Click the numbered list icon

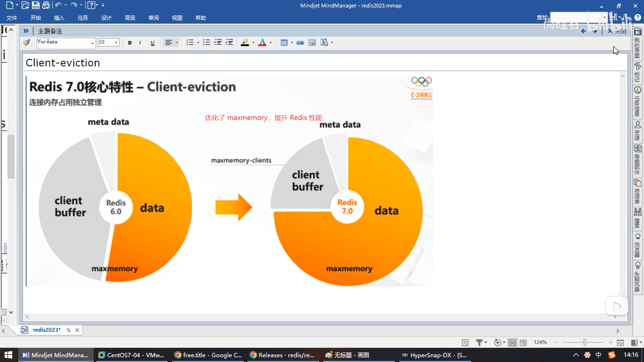coord(190,43)
